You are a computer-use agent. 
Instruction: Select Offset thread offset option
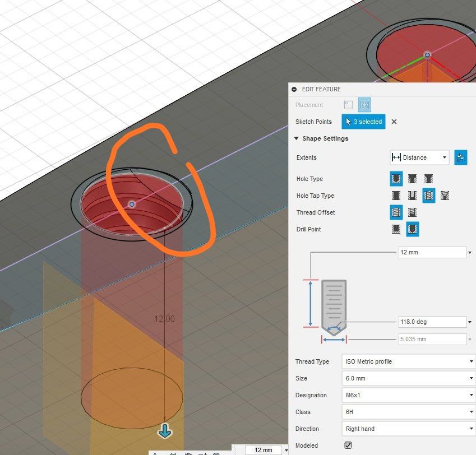pos(412,212)
